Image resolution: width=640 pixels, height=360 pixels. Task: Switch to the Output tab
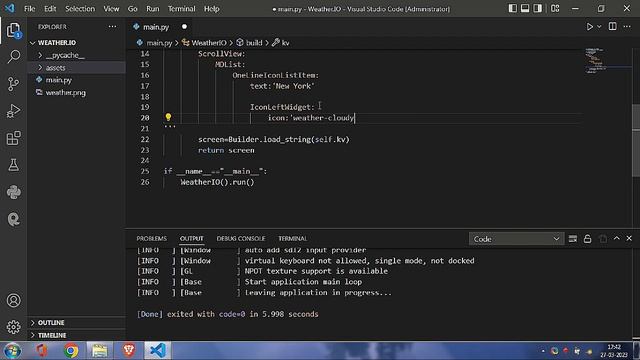[x=191, y=238]
